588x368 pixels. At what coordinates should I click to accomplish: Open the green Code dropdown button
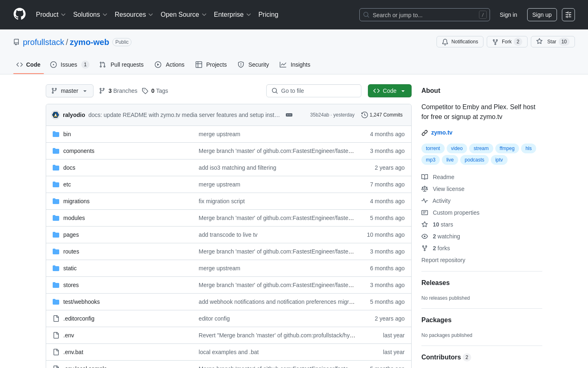390,91
